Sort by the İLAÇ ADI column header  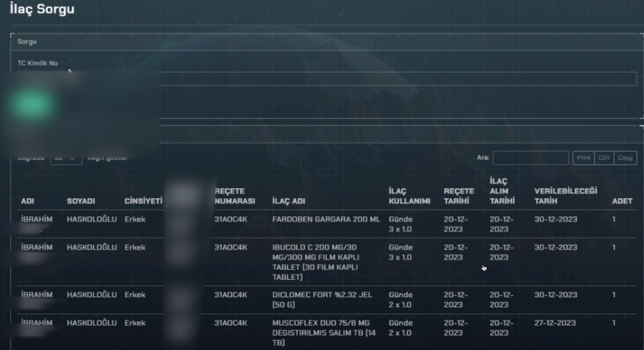[x=289, y=201]
